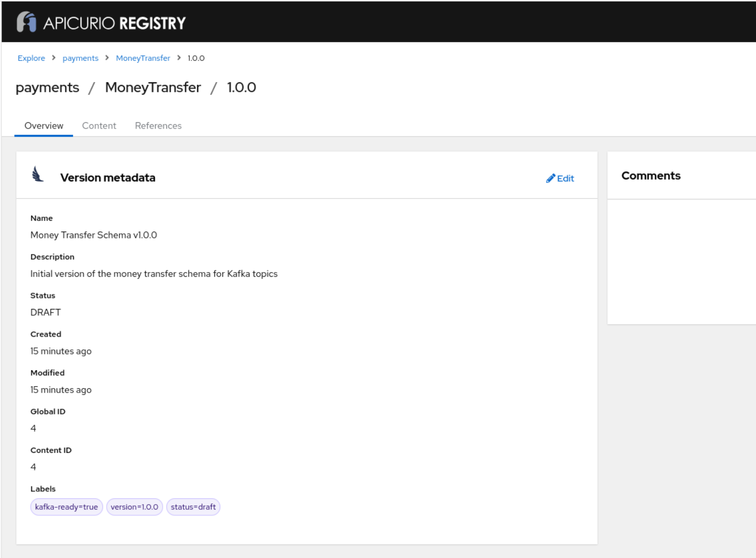Click the Modified '15 minutes ago' value

tap(61, 390)
